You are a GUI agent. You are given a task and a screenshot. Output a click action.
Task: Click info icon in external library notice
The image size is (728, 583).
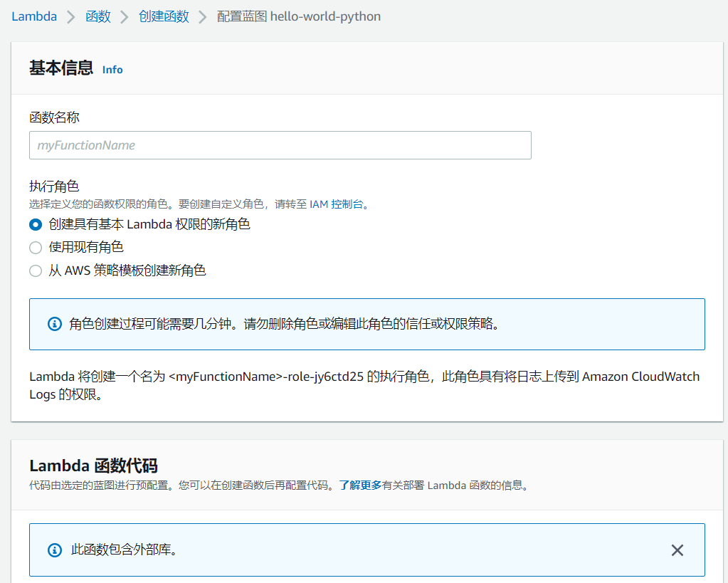(55, 550)
